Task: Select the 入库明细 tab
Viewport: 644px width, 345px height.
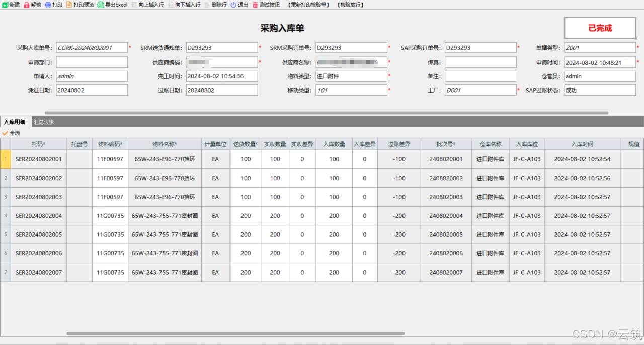Action: (15, 122)
